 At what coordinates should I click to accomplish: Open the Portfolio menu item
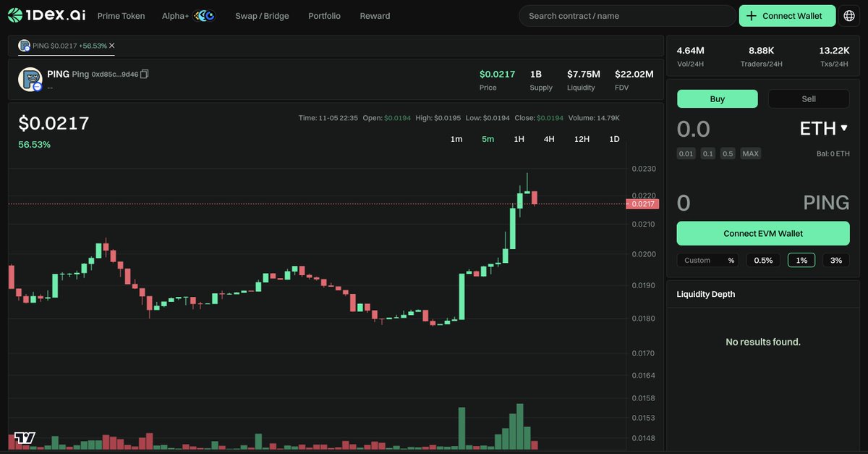[324, 15]
